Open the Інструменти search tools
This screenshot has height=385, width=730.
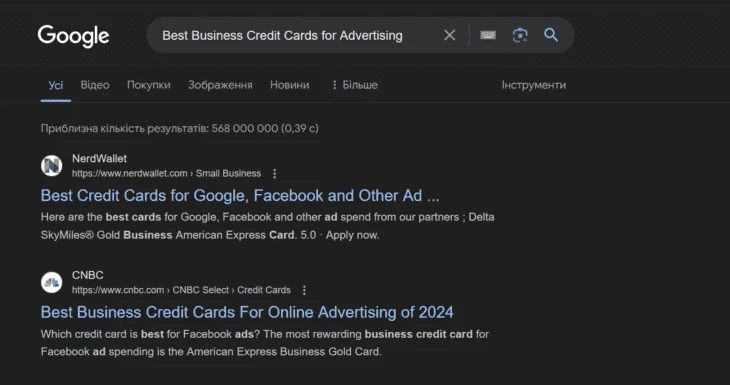(534, 85)
